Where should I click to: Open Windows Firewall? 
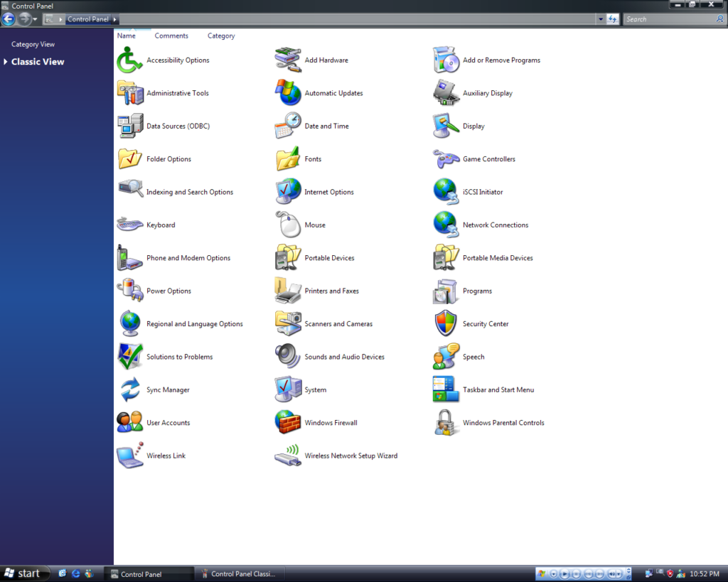[x=316, y=422]
